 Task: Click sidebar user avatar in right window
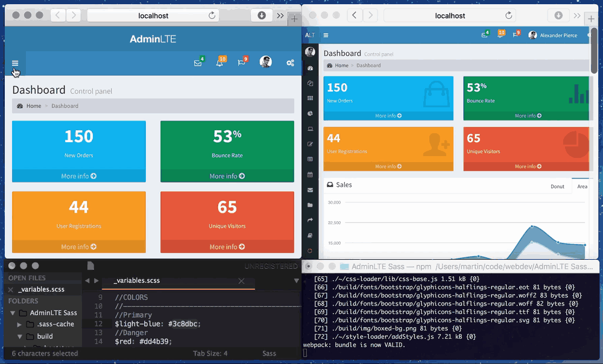(310, 51)
